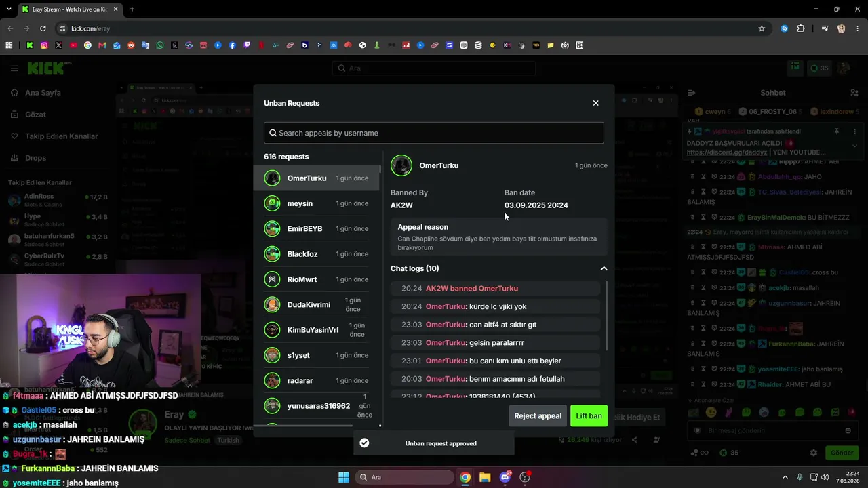
Task: Open Discord from the taskbar
Action: pyautogui.click(x=505, y=477)
